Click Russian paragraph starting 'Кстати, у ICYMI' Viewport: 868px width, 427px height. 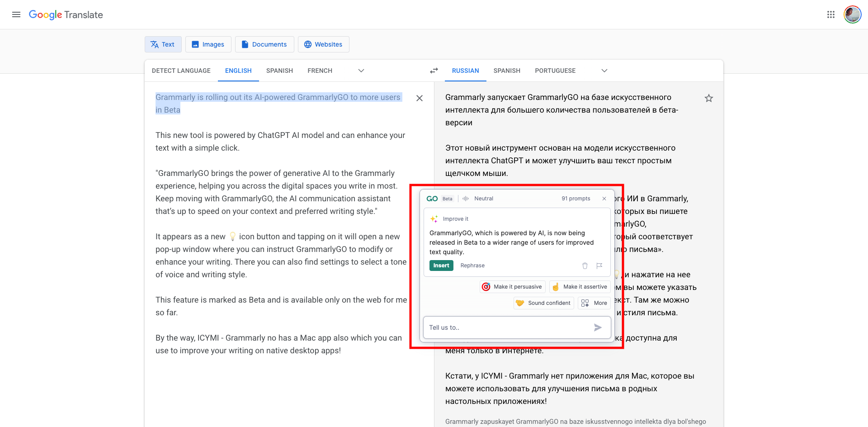point(570,389)
